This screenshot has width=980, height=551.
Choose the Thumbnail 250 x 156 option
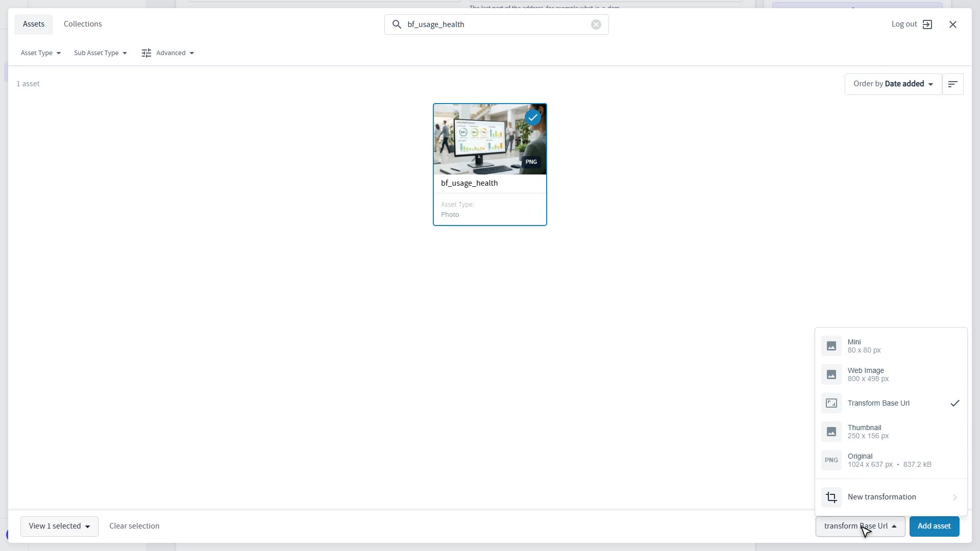(891, 432)
